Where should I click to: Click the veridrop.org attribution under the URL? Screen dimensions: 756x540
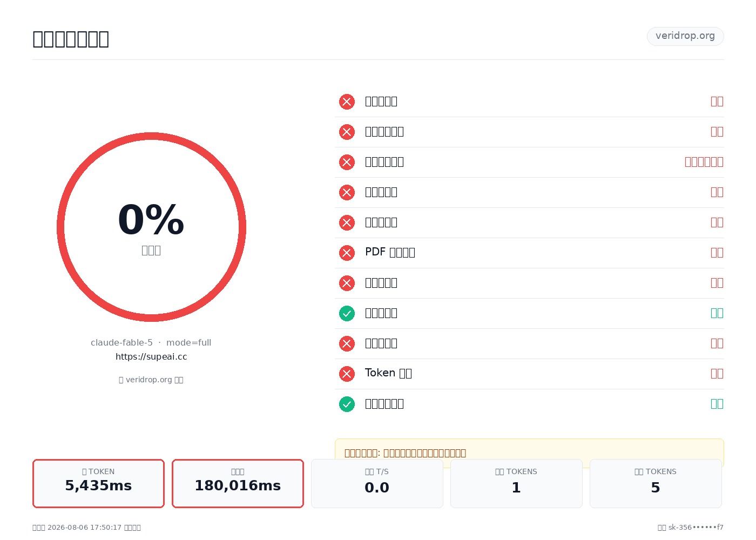pos(151,380)
